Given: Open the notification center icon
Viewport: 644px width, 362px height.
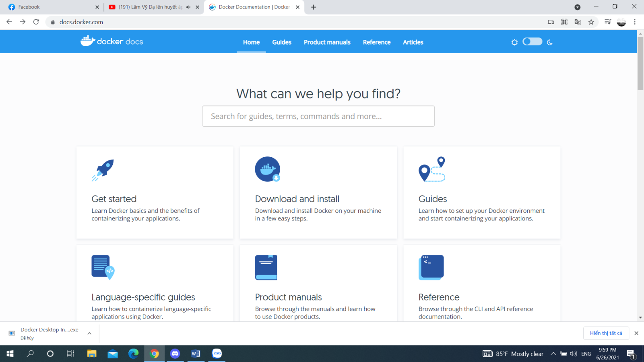Looking at the screenshot, I should [x=631, y=354].
